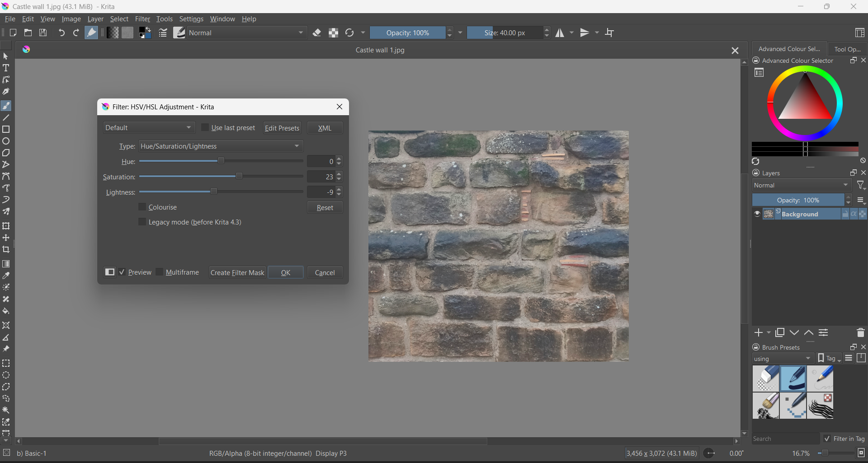Image resolution: width=868 pixels, height=463 pixels.
Task: Select the Crop tool in toolbox
Action: click(x=6, y=250)
